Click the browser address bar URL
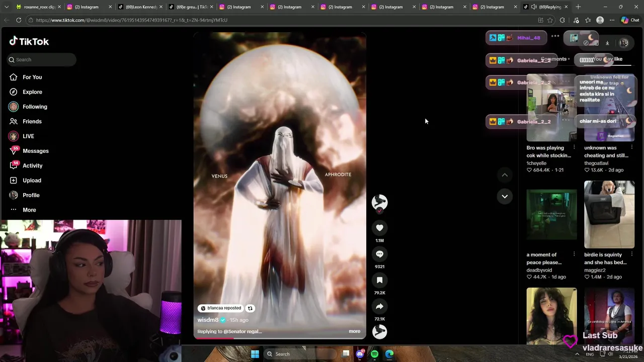The height and width of the screenshot is (362, 644). pyautogui.click(x=132, y=20)
